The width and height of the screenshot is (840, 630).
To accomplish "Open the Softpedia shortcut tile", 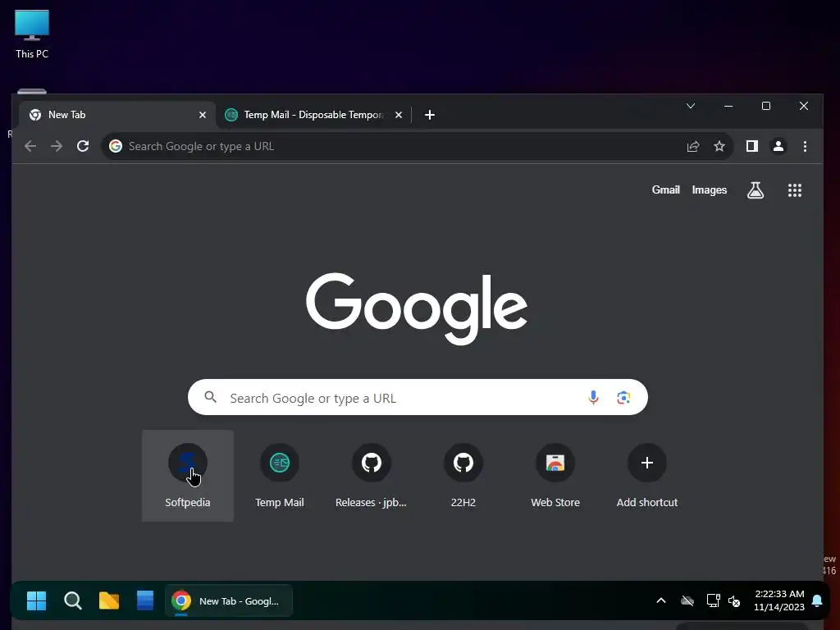I will pos(188,475).
